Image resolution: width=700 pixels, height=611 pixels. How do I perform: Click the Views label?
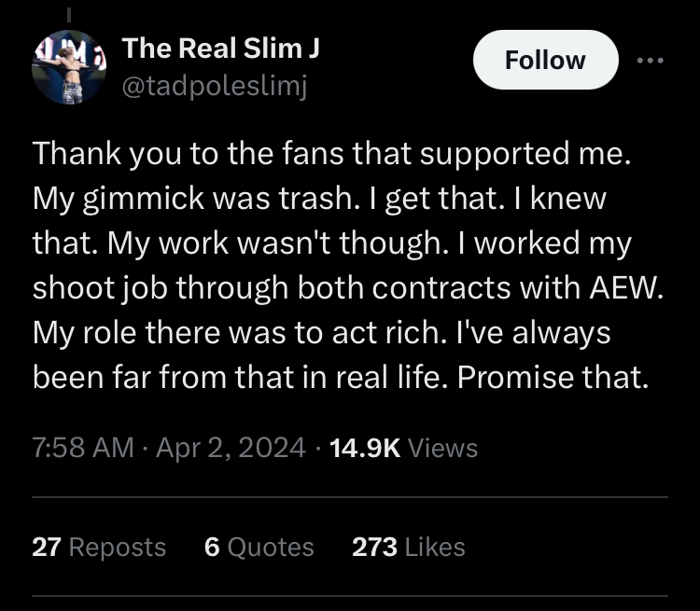(x=442, y=448)
